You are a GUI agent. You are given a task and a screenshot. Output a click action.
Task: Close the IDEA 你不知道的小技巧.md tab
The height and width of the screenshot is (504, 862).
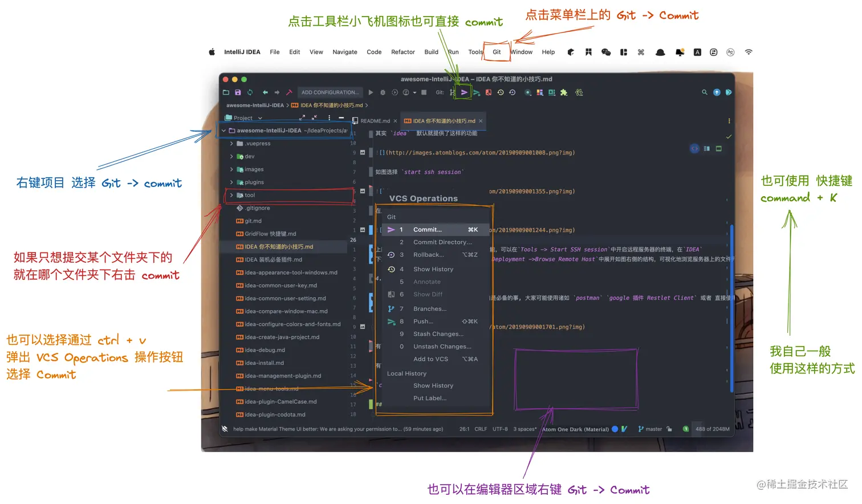[481, 121]
